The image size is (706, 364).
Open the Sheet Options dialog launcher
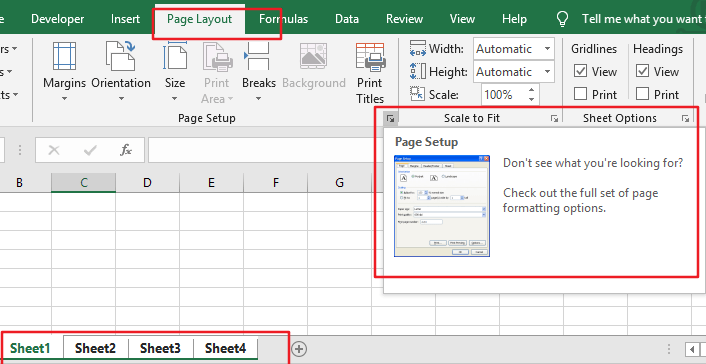(685, 118)
